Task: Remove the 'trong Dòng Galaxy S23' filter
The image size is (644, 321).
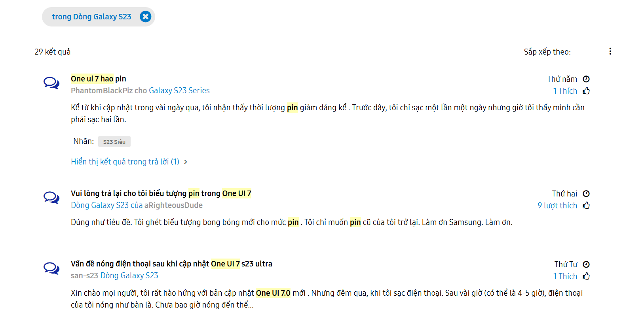Action: tap(146, 17)
